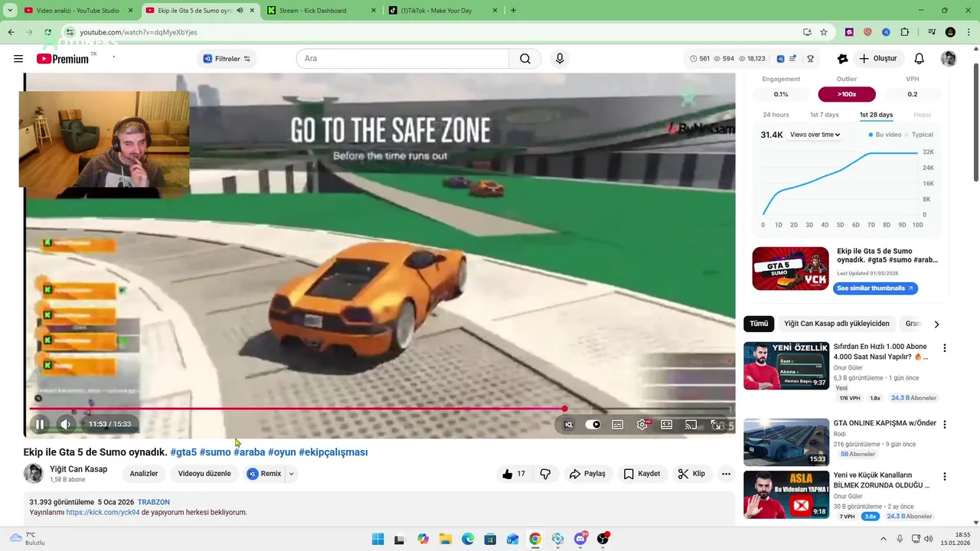
Task: Open options for Yeni ve Küçük Kanalların video
Action: click(x=944, y=476)
